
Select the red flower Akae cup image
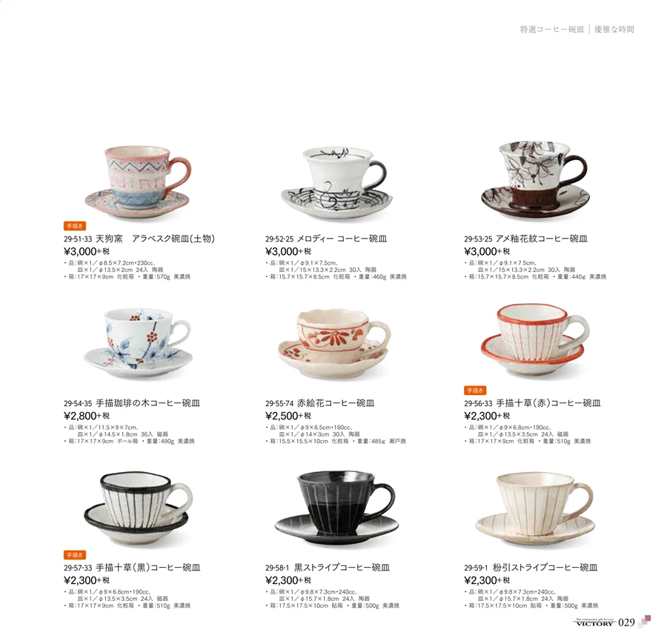pos(334,343)
